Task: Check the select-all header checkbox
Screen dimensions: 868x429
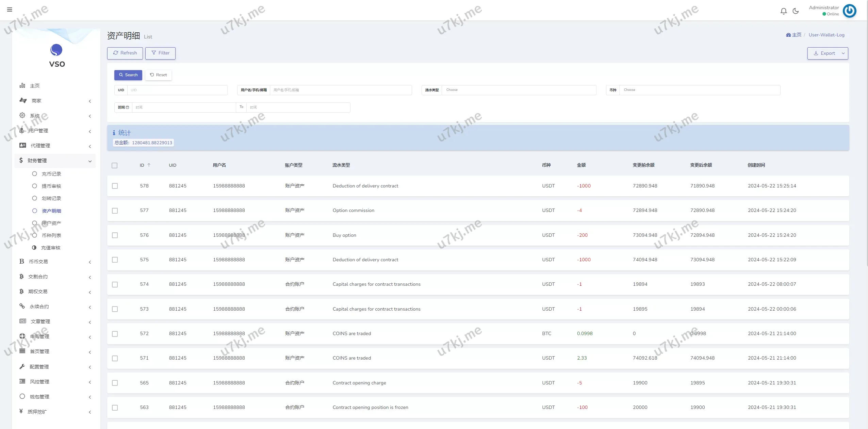Action: coord(115,165)
